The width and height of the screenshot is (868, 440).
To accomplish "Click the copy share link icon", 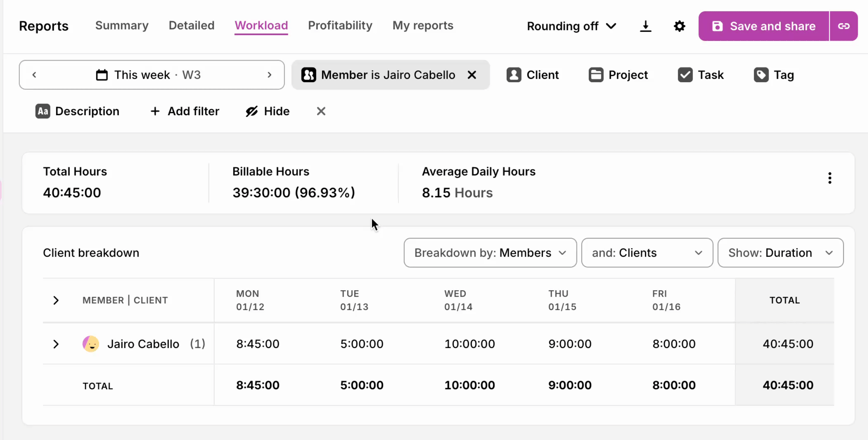I will (843, 26).
